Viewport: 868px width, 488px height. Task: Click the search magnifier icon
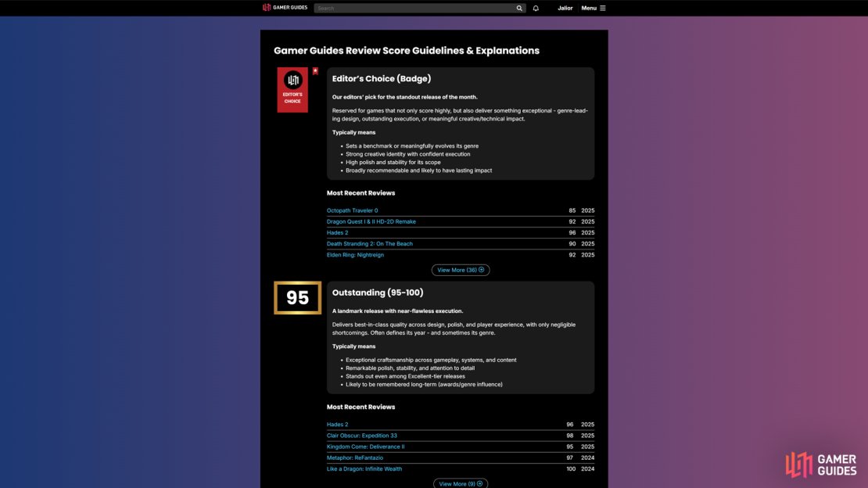click(519, 9)
